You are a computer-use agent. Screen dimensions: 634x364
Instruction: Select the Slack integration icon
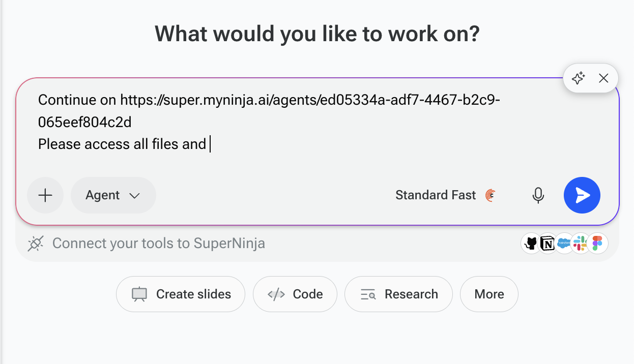coord(581,244)
